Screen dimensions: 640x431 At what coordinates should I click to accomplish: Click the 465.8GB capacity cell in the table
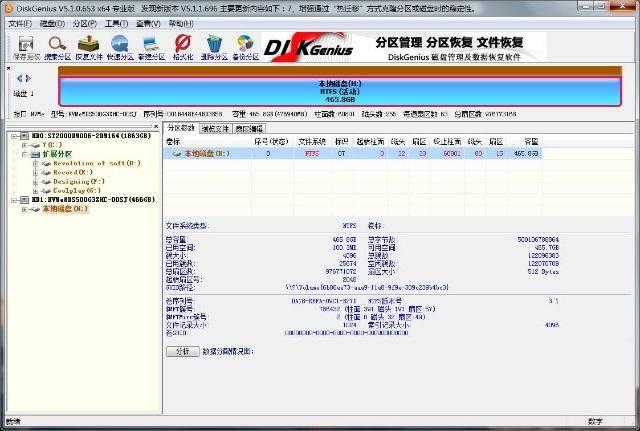point(526,154)
